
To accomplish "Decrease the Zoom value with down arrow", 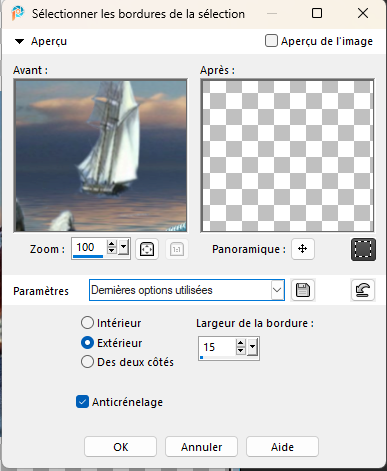I will click(111, 251).
